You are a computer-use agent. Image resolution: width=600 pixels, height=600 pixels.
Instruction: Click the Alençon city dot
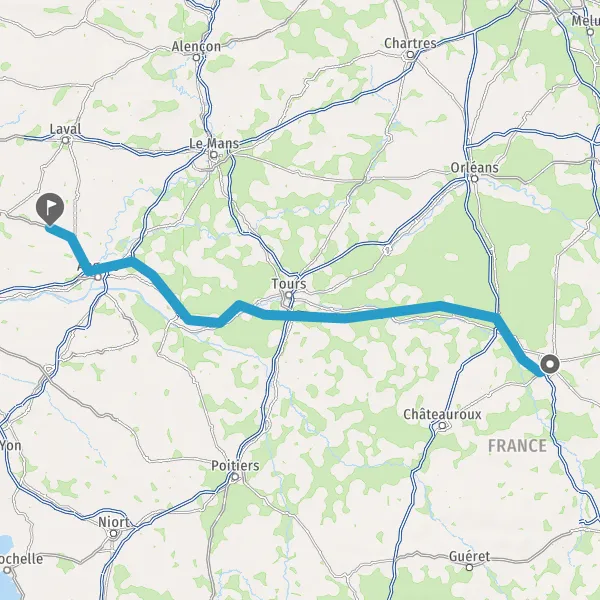point(196,58)
